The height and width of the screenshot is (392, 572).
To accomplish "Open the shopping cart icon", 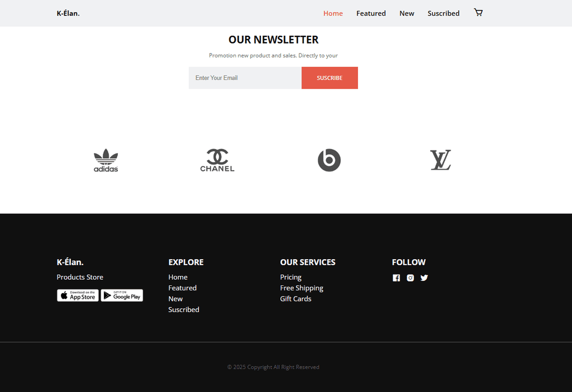I will [x=478, y=12].
